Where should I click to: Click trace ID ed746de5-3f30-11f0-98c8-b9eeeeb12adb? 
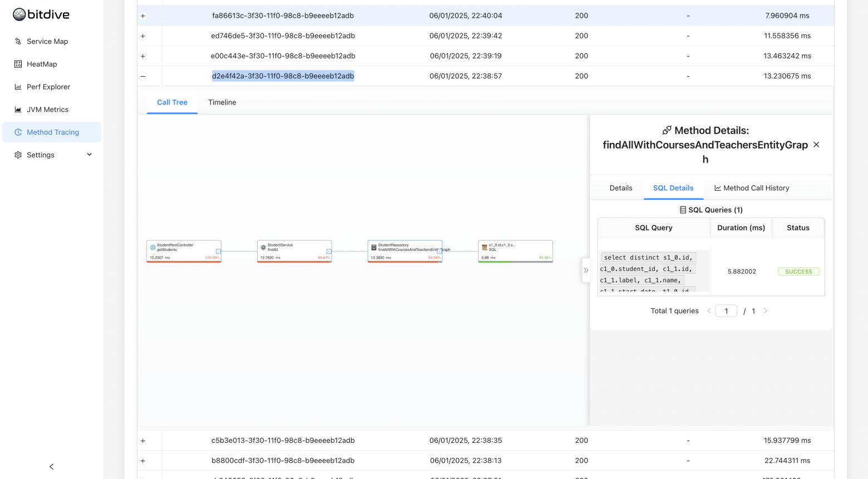pyautogui.click(x=283, y=36)
